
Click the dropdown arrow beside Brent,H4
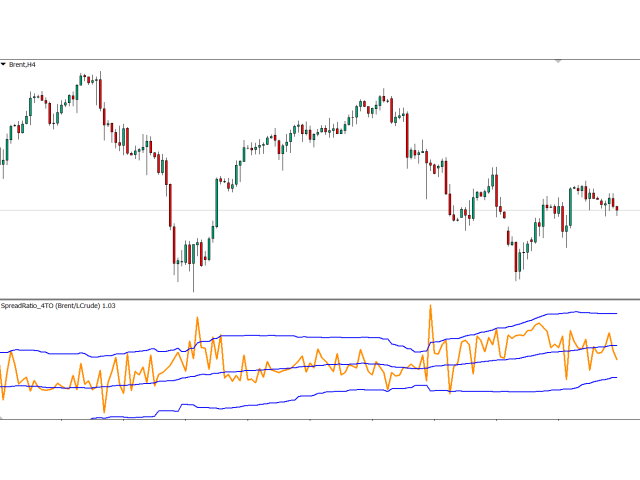[3, 64]
